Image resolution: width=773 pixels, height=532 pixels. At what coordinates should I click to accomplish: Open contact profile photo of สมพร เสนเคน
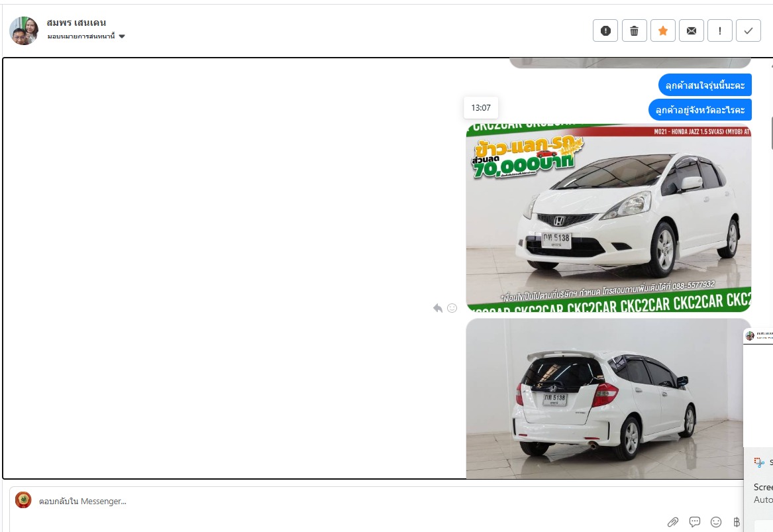pyautogui.click(x=24, y=30)
